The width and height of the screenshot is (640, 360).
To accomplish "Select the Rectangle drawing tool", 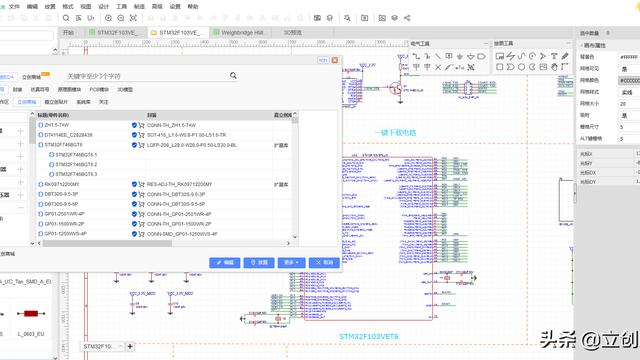I will pyautogui.click(x=500, y=67).
